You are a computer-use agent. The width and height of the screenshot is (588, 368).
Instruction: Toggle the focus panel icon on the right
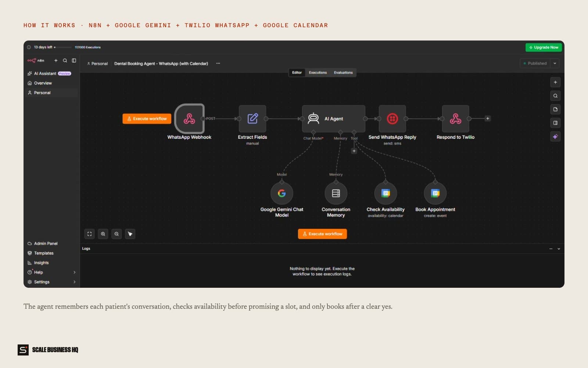555,123
